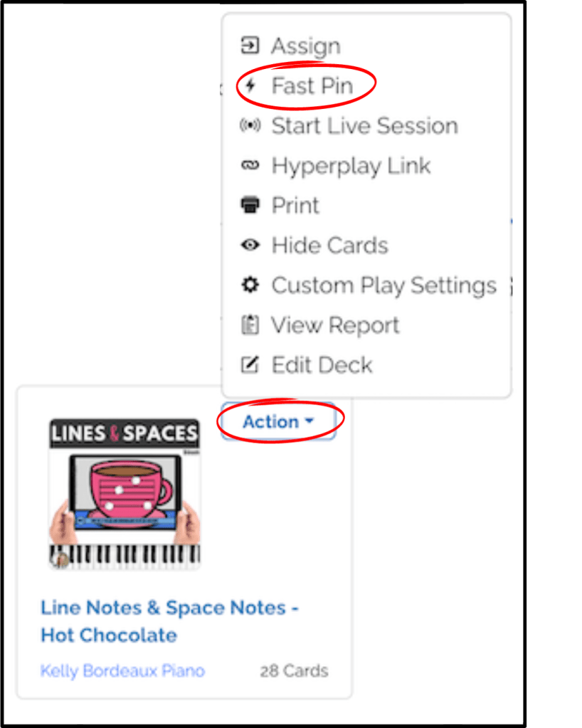The image size is (582, 728).
Task: Select the Print icon
Action: coord(250,205)
